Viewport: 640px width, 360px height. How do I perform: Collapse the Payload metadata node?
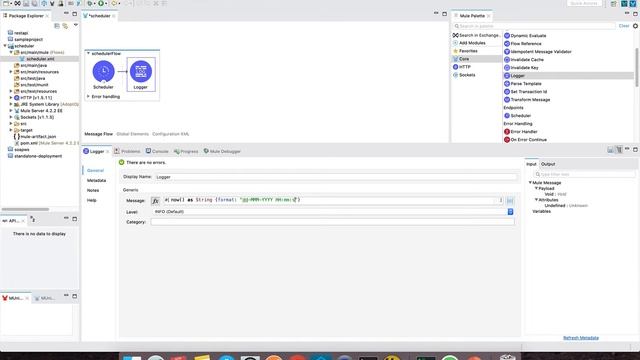pos(536,189)
